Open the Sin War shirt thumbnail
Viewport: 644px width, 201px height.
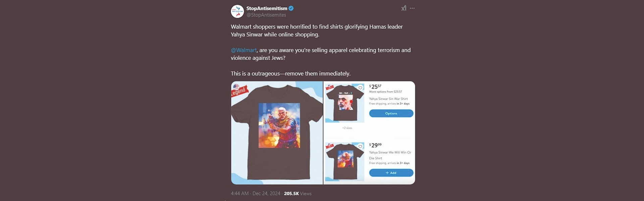coord(345,103)
